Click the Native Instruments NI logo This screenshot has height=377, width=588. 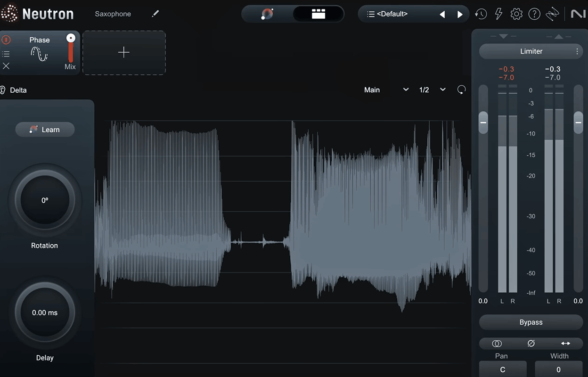pos(578,14)
